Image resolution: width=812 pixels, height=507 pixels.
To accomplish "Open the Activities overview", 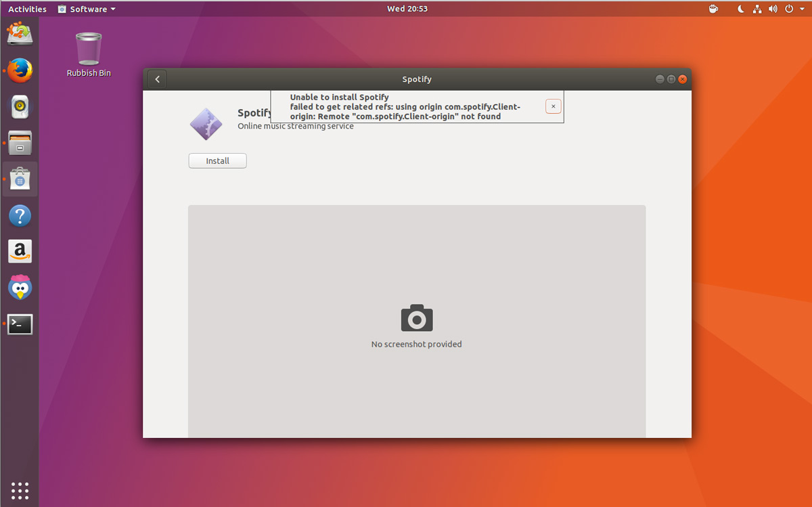I will pos(27,9).
